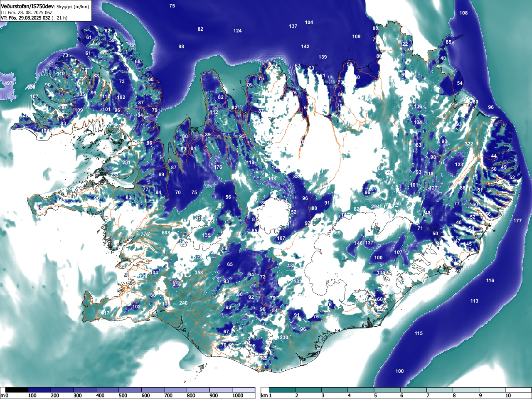The height and width of the screenshot is (399, 532).
Task: Click the visibility value 230 on the map
Action: 284,337
